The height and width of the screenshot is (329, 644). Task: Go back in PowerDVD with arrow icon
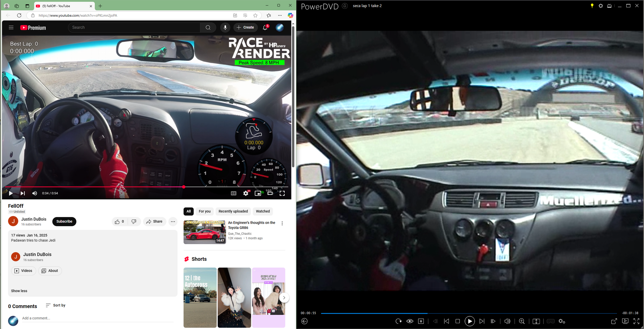pos(305,321)
